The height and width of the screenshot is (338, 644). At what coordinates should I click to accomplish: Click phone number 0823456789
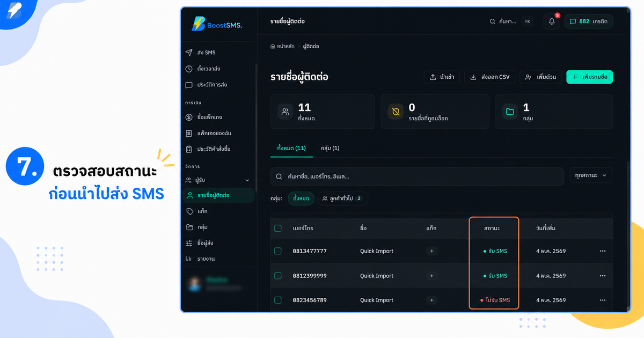[310, 300]
